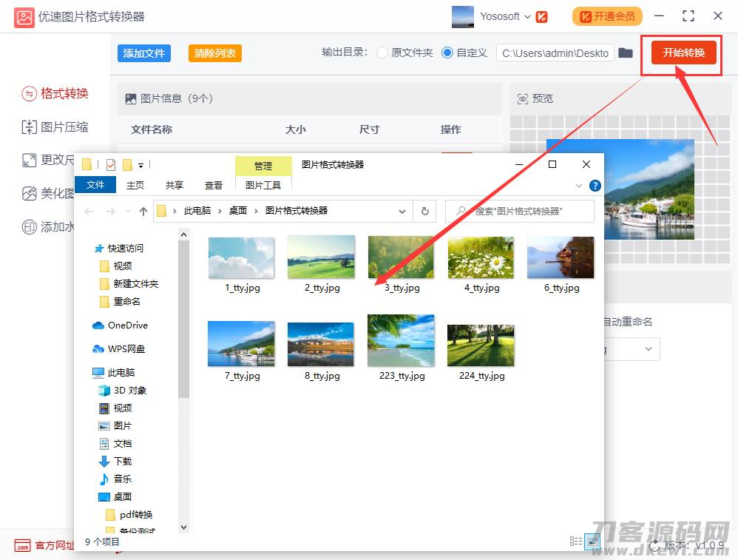Viewport: 738px width, 560px height.
Task: Select 下载 in the navigation pane
Action: click(122, 461)
